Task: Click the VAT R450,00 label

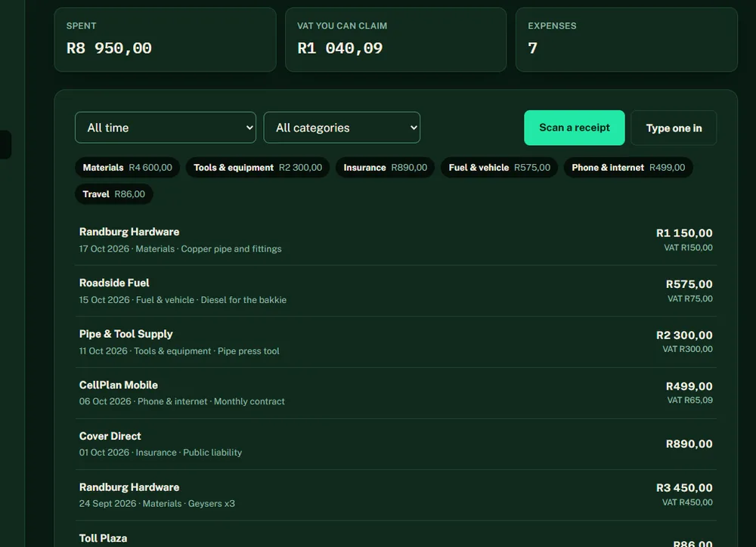Action: coord(687,502)
